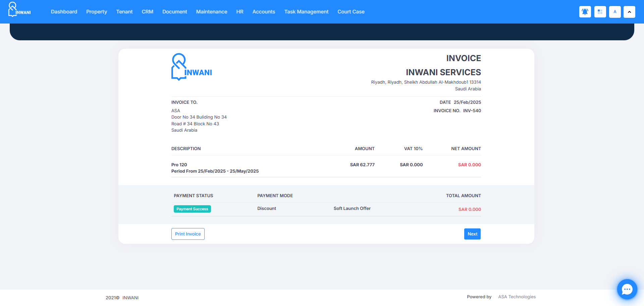Image resolution: width=644 pixels, height=306 pixels.
Task: Open the apps grid icon
Action: click(x=600, y=12)
